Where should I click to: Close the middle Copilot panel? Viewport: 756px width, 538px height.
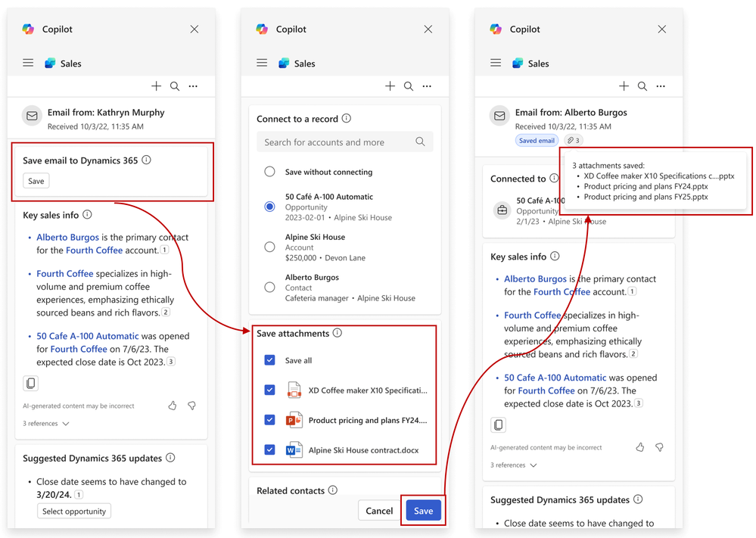428,30
